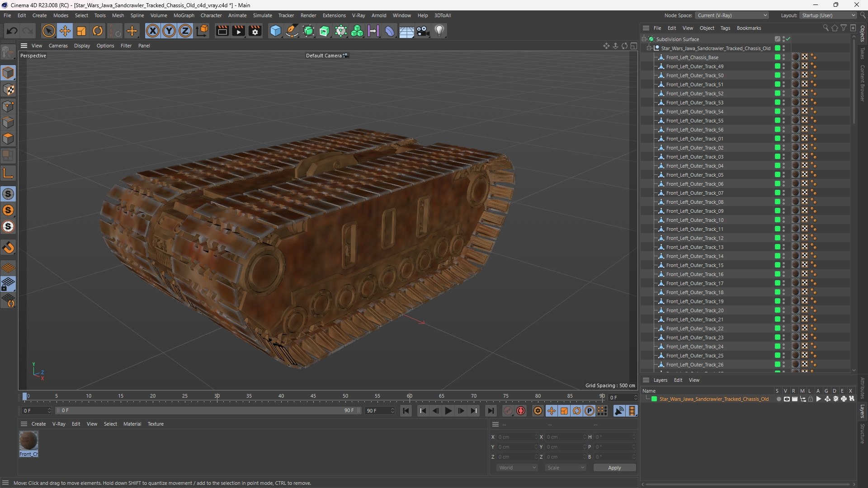
Task: Click the Spline Pen tool icon
Action: [292, 31]
